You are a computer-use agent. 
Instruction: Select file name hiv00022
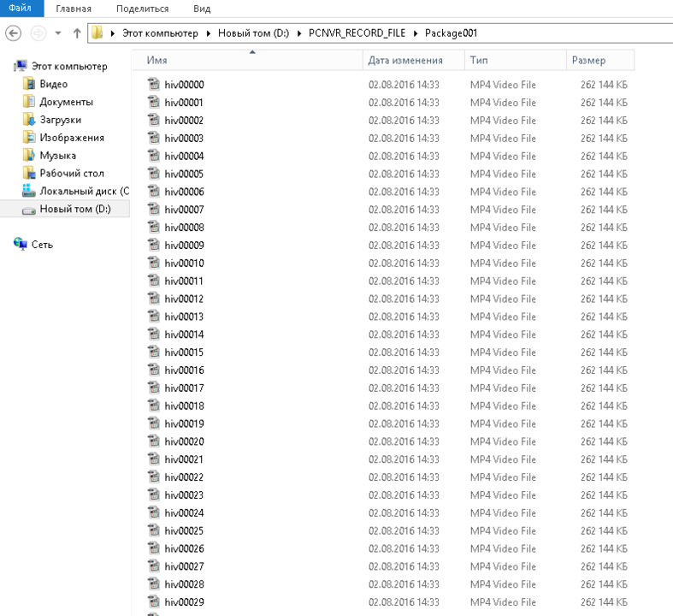pos(184,477)
